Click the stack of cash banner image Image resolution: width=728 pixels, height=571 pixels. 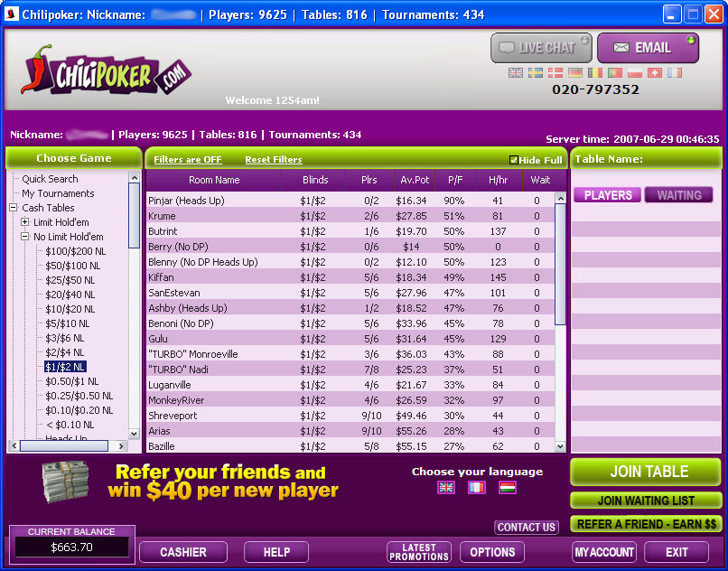pyautogui.click(x=65, y=482)
